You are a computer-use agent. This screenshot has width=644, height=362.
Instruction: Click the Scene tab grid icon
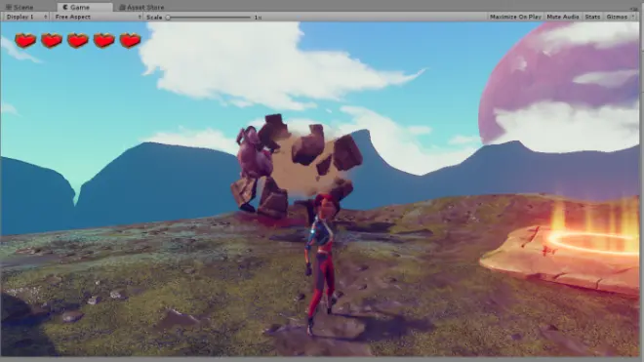tap(8, 8)
